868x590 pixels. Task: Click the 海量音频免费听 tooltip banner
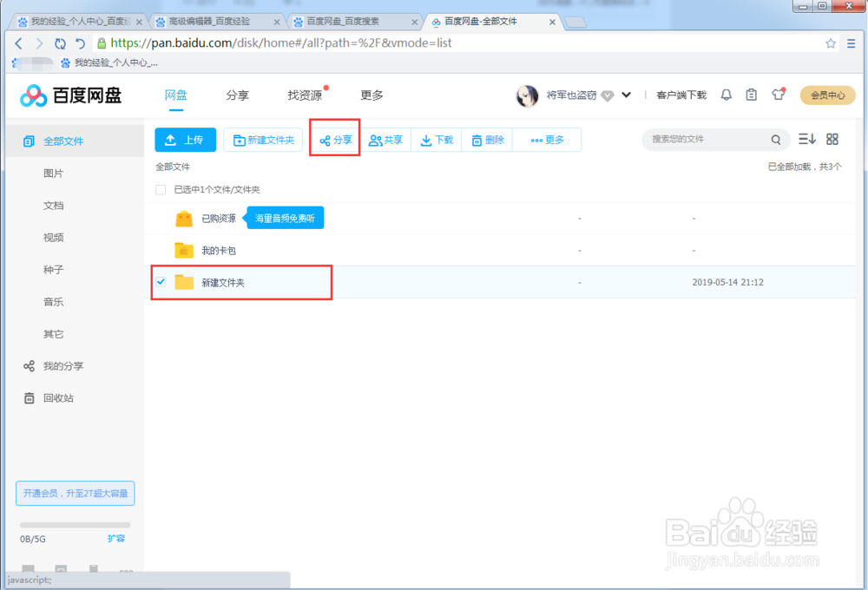[284, 219]
